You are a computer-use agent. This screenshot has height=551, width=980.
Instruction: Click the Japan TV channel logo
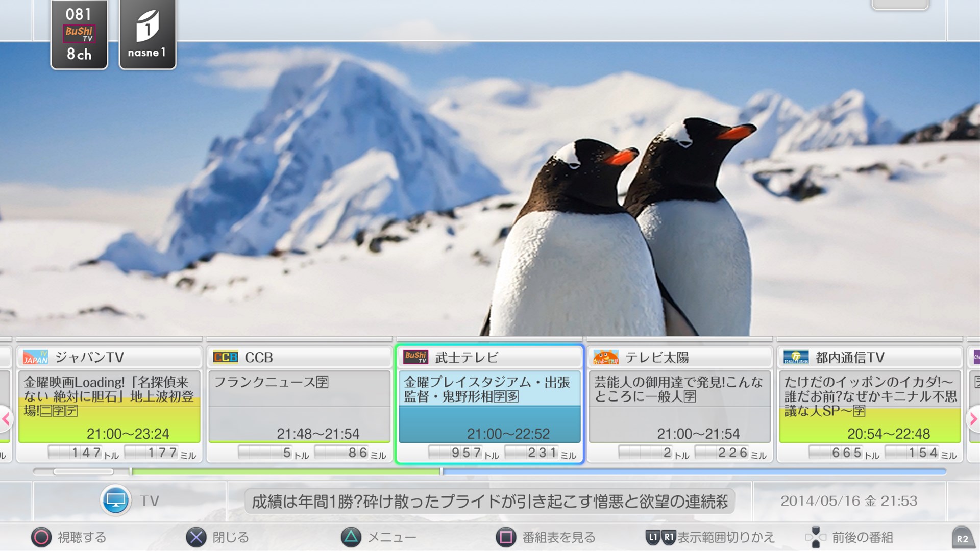coord(36,357)
